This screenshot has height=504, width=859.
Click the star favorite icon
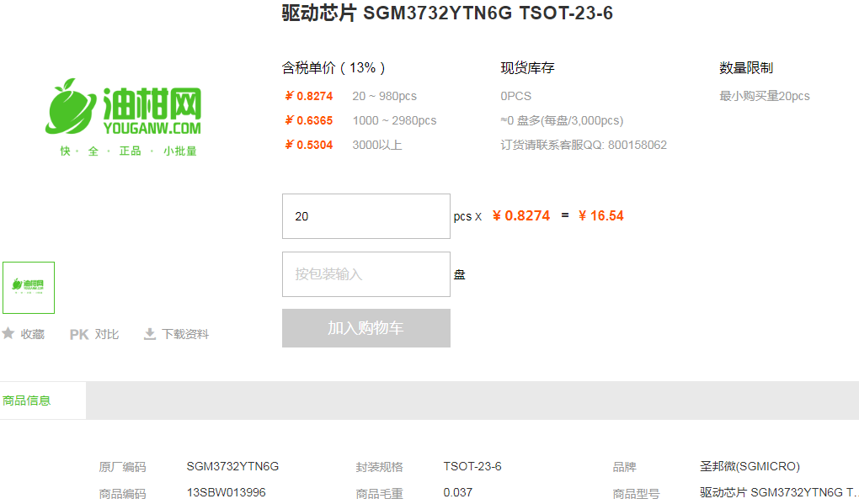pos(8,333)
